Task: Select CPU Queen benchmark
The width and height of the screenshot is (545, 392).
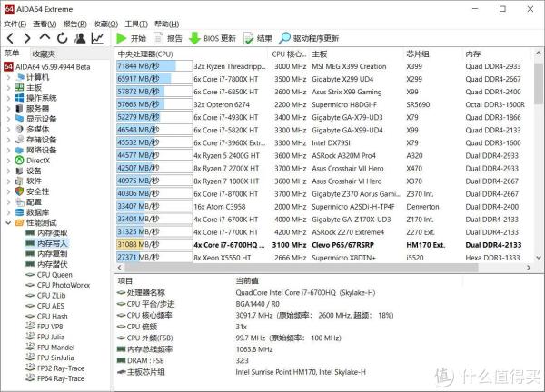Action: (x=49, y=275)
